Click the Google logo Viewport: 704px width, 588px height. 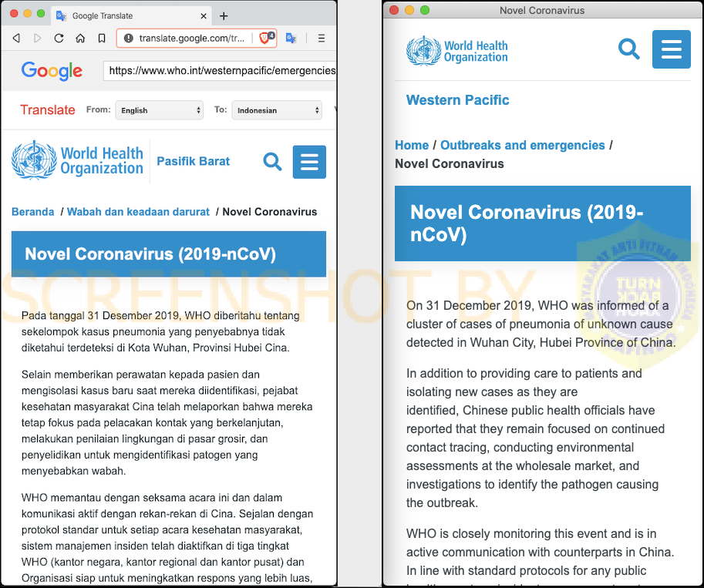click(x=52, y=70)
